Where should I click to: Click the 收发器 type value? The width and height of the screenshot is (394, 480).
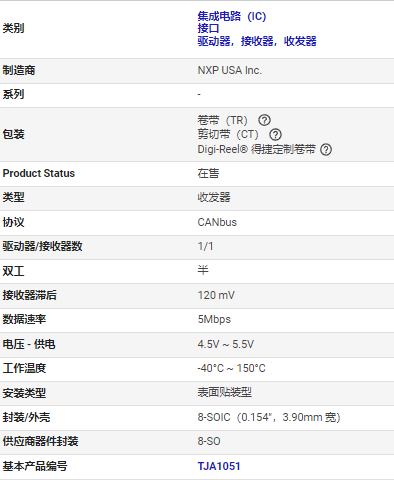pyautogui.click(x=214, y=197)
